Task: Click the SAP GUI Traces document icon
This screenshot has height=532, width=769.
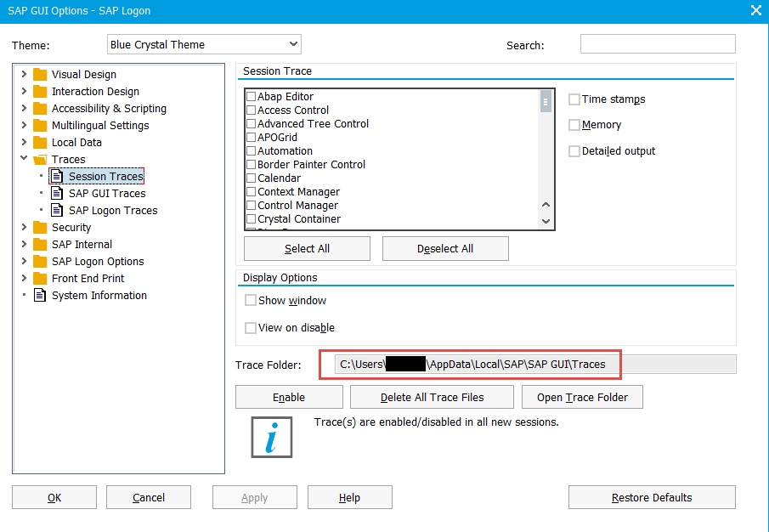Action: (57, 194)
